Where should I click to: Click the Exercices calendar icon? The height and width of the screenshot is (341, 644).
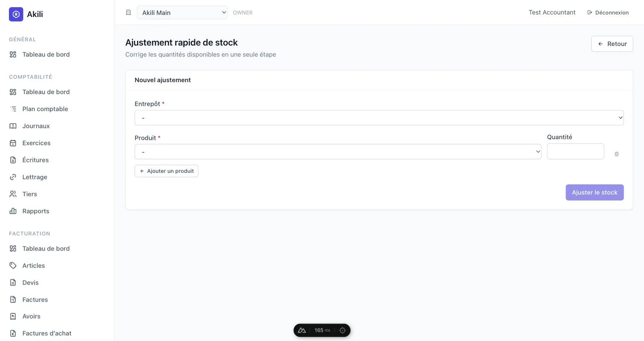pos(13,143)
